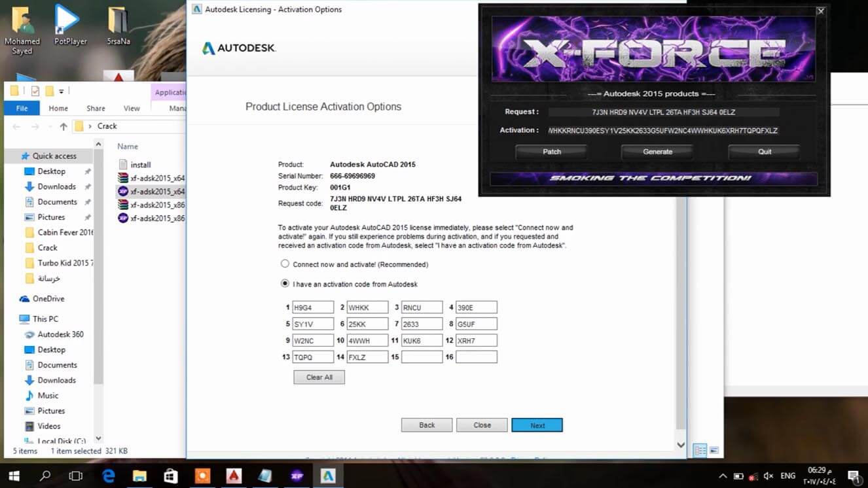Select the Connect now and activate radio button
The height and width of the screenshot is (488, 868).
pyautogui.click(x=285, y=264)
